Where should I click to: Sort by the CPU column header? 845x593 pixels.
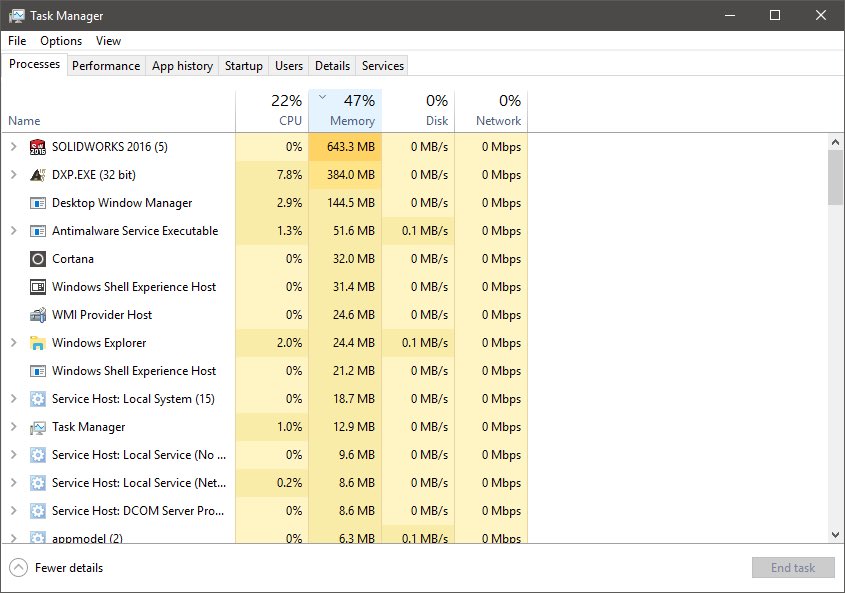click(x=272, y=111)
